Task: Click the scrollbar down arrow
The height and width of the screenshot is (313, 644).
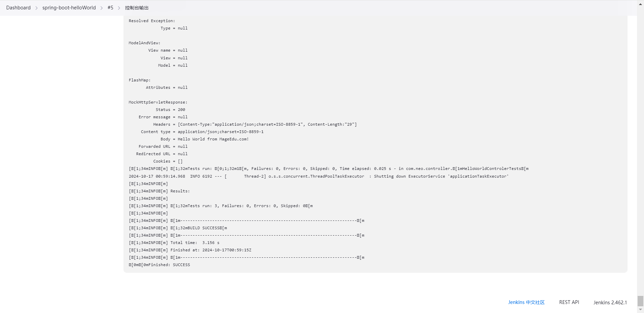Action: tap(640, 310)
